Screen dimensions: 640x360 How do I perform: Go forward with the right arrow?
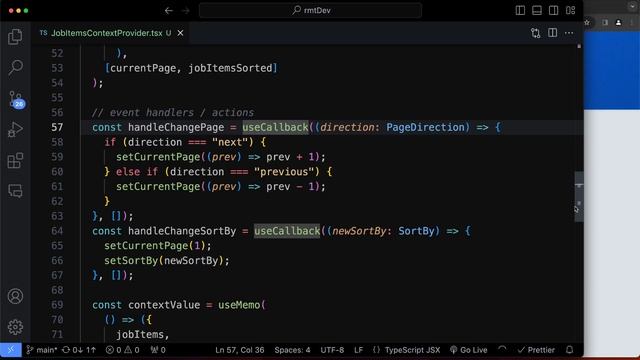186,11
